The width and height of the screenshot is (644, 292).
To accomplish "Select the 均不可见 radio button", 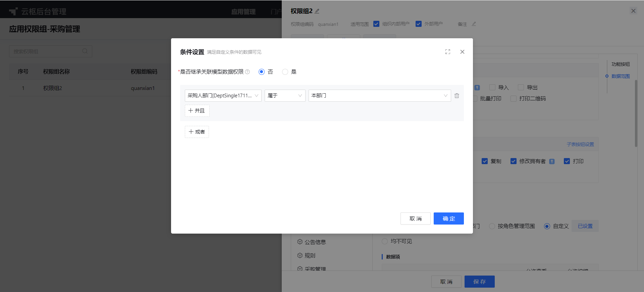I will point(385,241).
